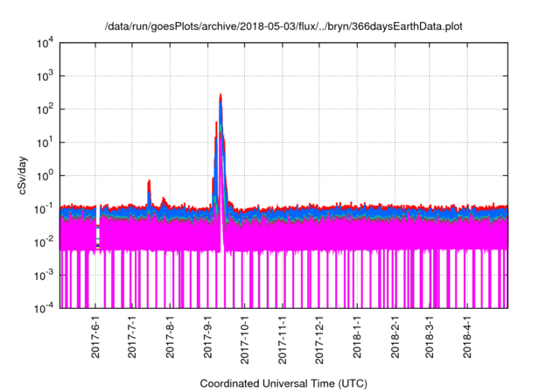The width and height of the screenshot is (560, 392).
Task: Click the white data gap near 2017-6-1
Action: [98, 227]
